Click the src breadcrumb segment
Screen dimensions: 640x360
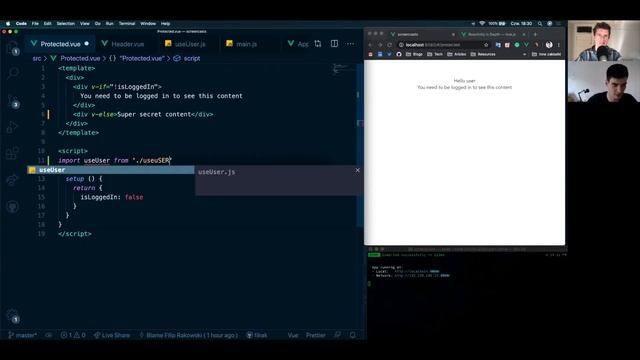coord(37,58)
